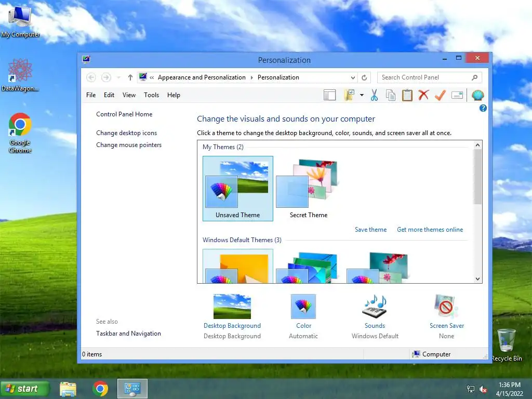Click the Paste clipboard toolbar icon

[407, 96]
